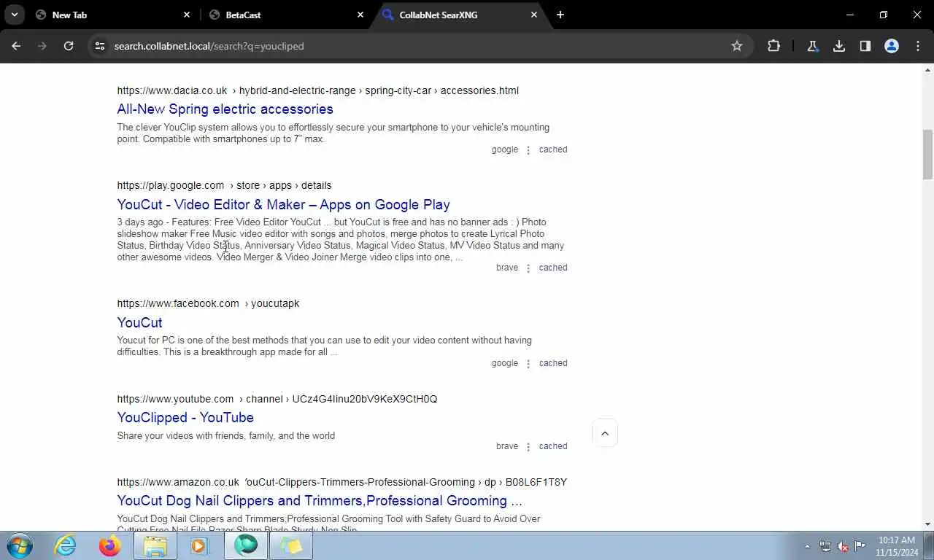934x560 pixels.
Task: Open a new browser tab with plus button
Action: point(560,15)
